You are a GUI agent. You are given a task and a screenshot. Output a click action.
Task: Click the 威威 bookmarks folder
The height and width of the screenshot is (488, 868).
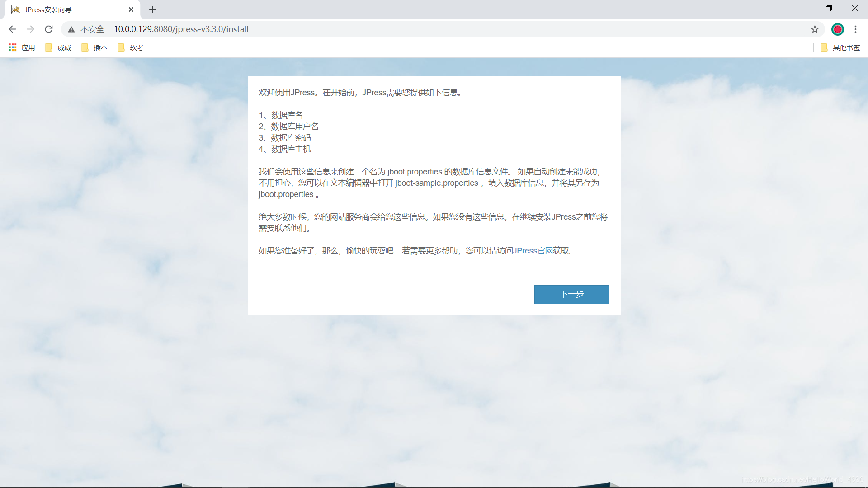point(59,47)
